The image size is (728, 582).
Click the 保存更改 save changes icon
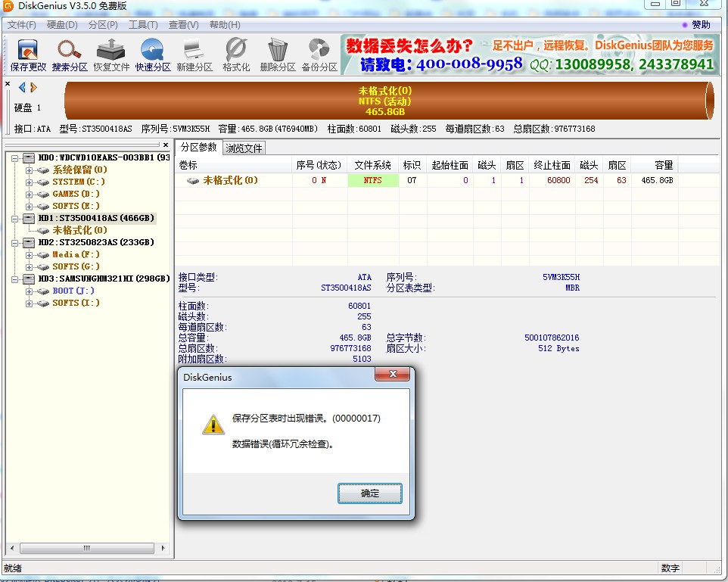point(28,55)
